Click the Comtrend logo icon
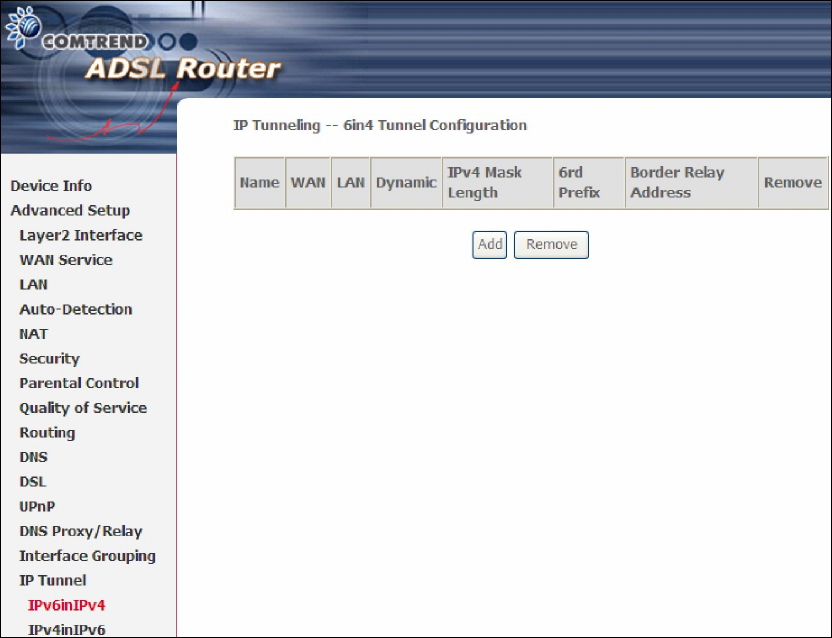The width and height of the screenshot is (832, 638). point(23,27)
